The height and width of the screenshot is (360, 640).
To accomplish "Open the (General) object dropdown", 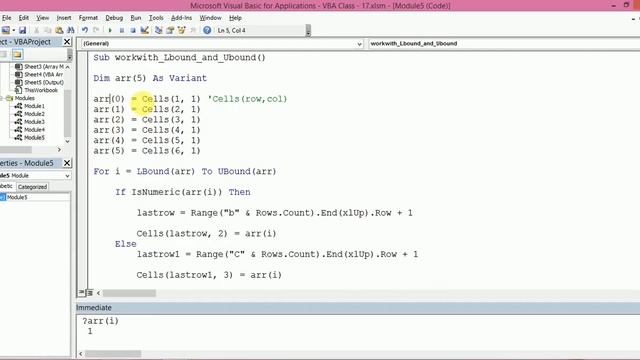I will (x=222, y=43).
